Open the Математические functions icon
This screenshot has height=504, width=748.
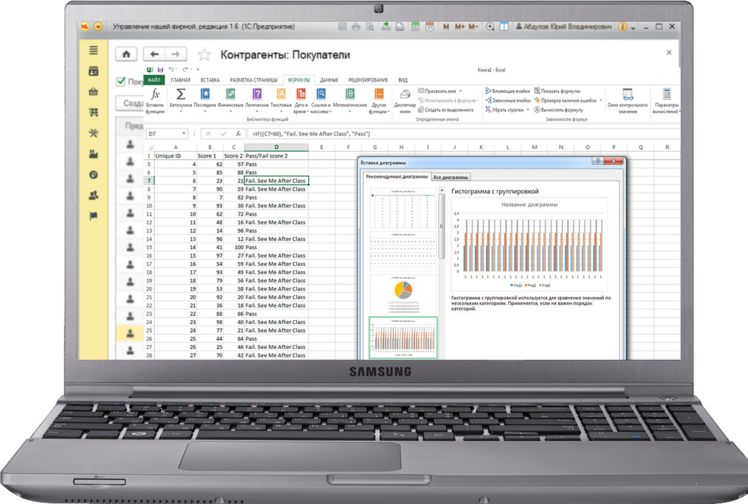(x=350, y=94)
